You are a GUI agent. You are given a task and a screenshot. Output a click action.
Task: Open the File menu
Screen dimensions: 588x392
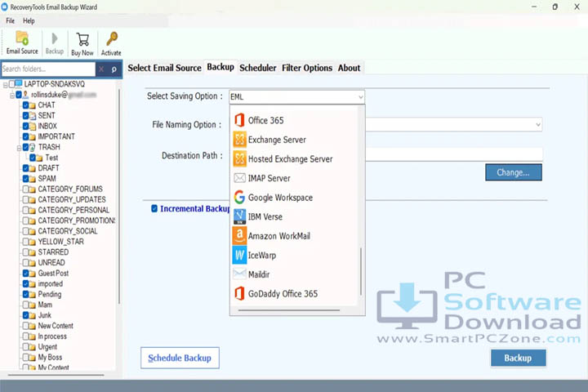[x=10, y=20]
